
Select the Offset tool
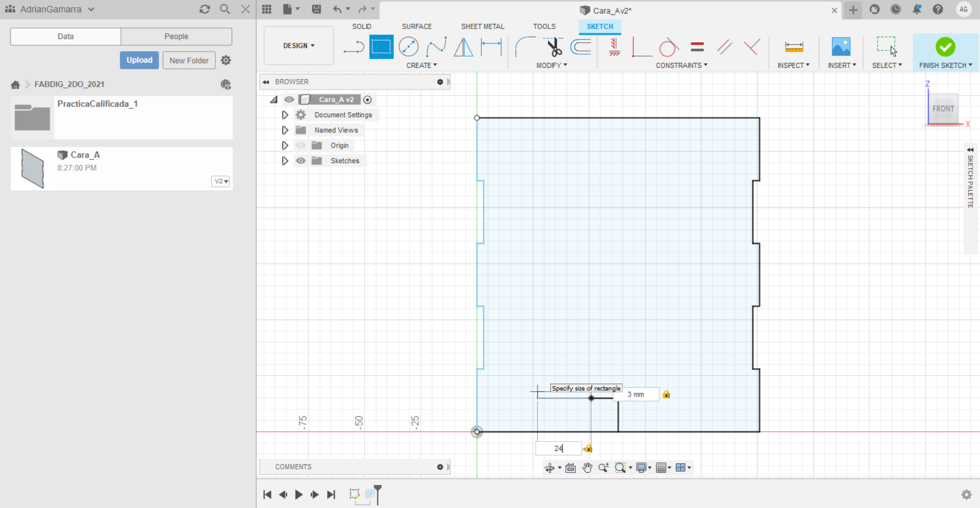(581, 47)
